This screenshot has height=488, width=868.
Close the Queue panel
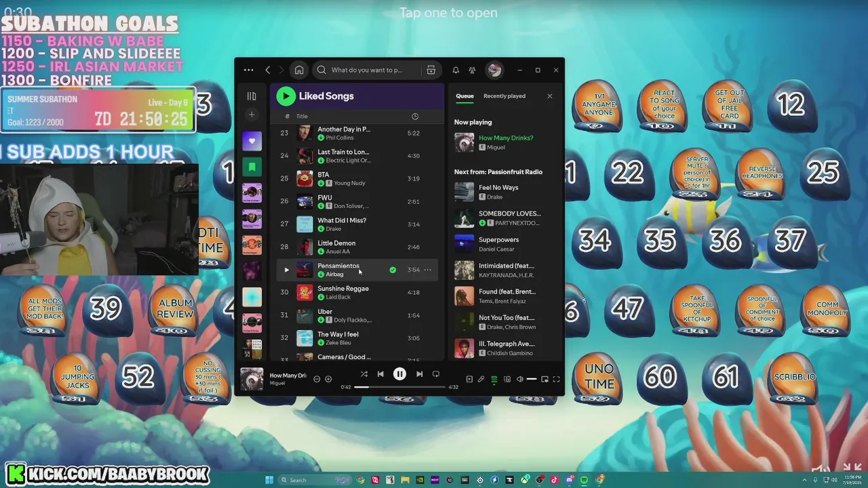point(549,96)
